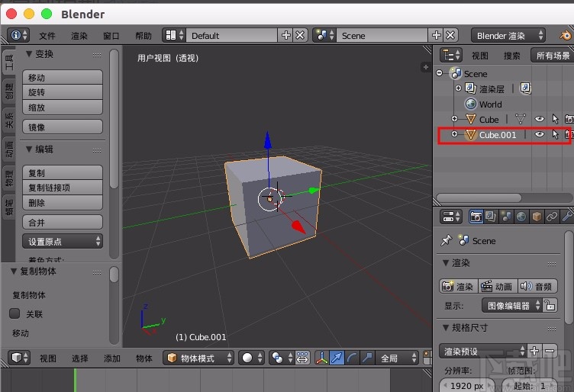Remove render preset with minus button
This screenshot has width=574, height=392.
550,351
